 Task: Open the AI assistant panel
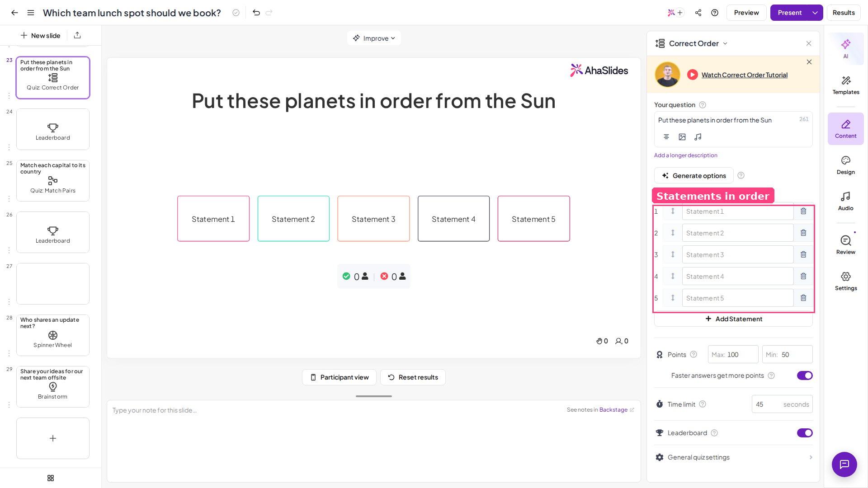pos(845,49)
